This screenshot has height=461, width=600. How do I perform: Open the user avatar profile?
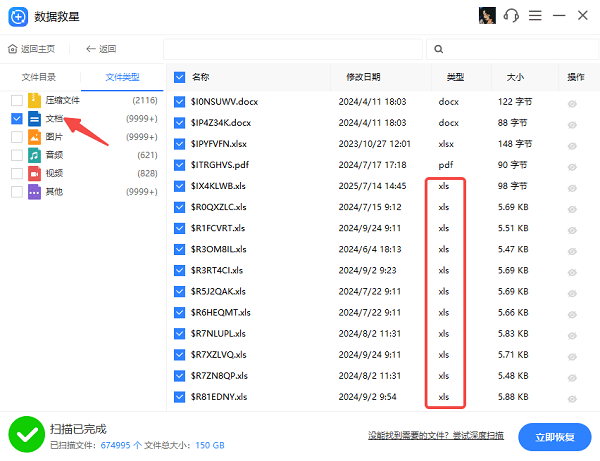[489, 16]
